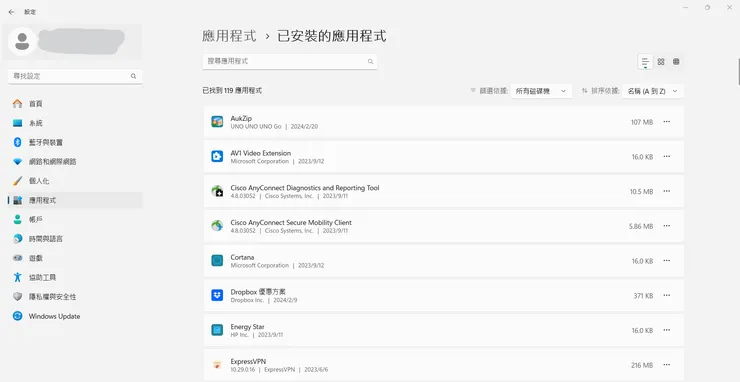Click the AukZip app icon
The width and height of the screenshot is (740, 382).
pyautogui.click(x=217, y=122)
